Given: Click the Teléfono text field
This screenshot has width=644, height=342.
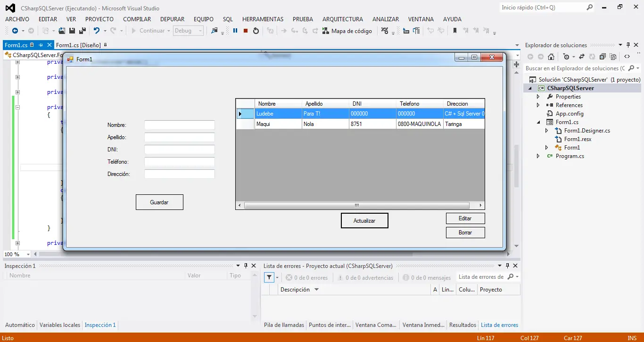Looking at the screenshot, I should click(180, 162).
